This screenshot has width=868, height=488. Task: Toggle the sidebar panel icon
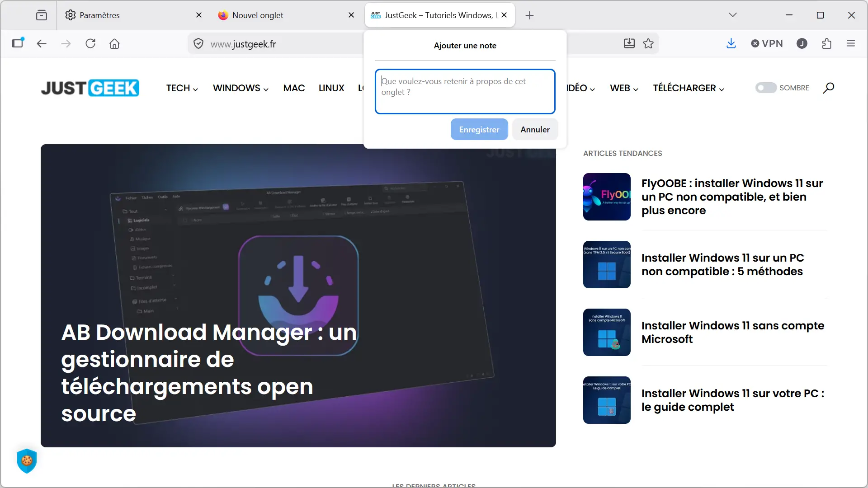18,43
